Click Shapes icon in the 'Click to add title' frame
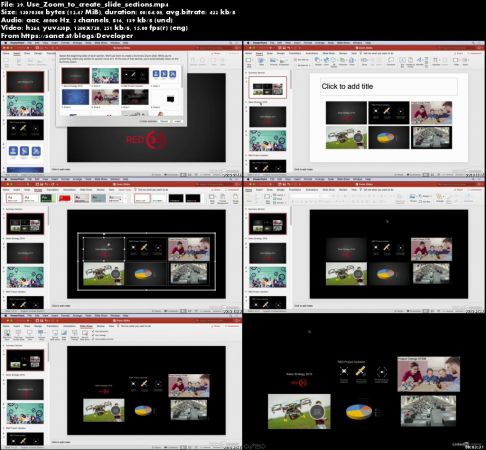Screen dimensions: 486x450 point(317,61)
